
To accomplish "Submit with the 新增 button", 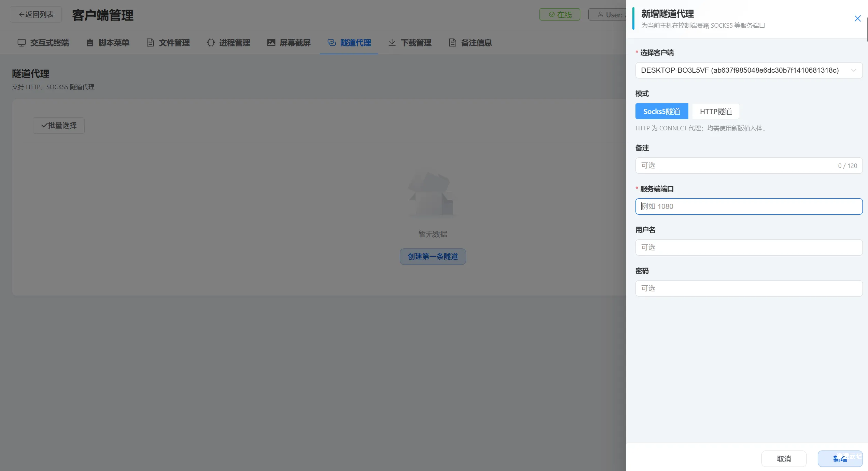I will point(840,459).
